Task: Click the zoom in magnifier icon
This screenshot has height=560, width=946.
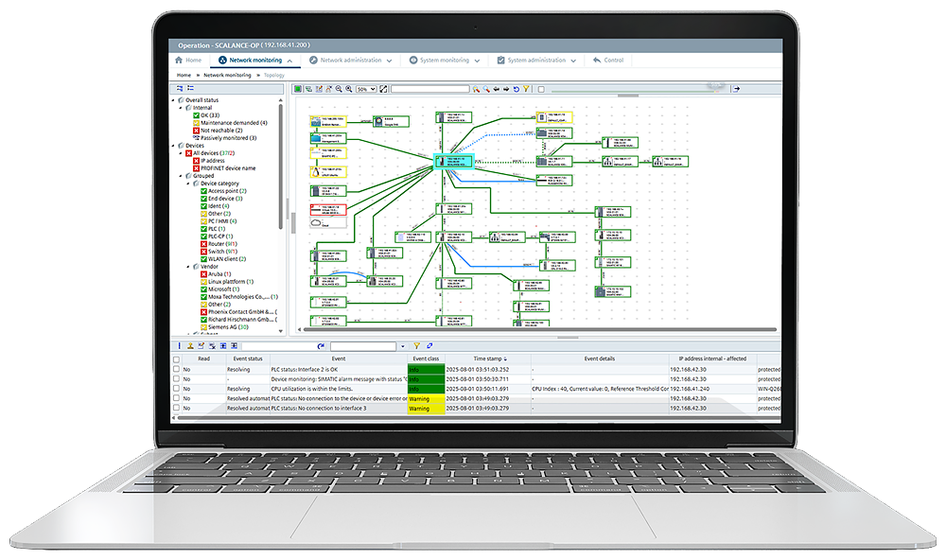Action: pos(349,89)
